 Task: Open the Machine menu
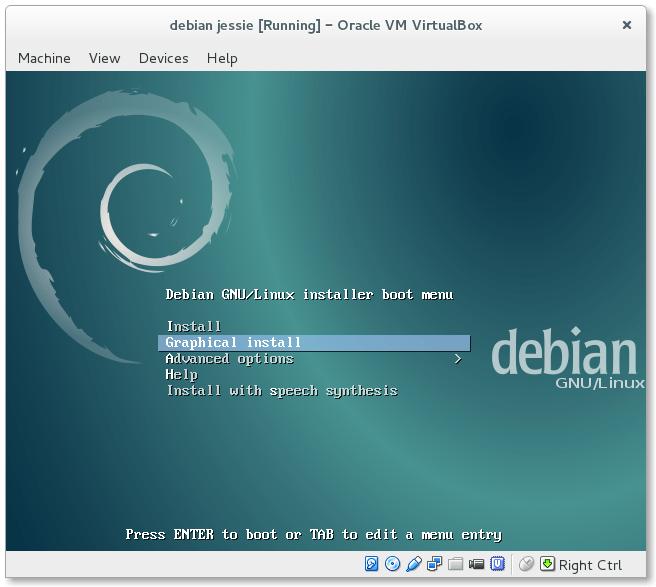[x=44, y=58]
